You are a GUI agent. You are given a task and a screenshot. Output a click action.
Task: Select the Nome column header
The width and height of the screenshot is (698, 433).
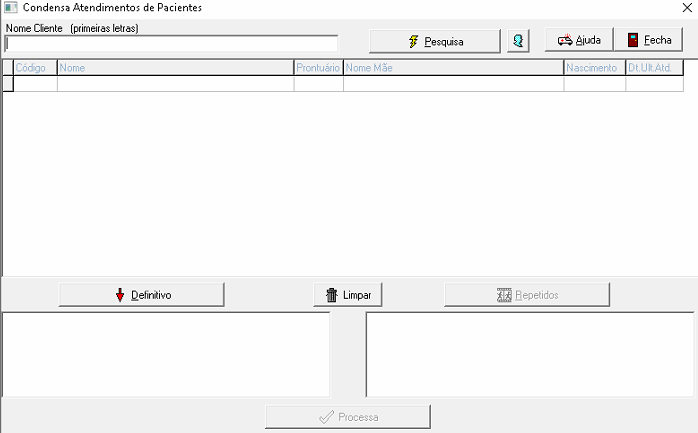(x=175, y=68)
